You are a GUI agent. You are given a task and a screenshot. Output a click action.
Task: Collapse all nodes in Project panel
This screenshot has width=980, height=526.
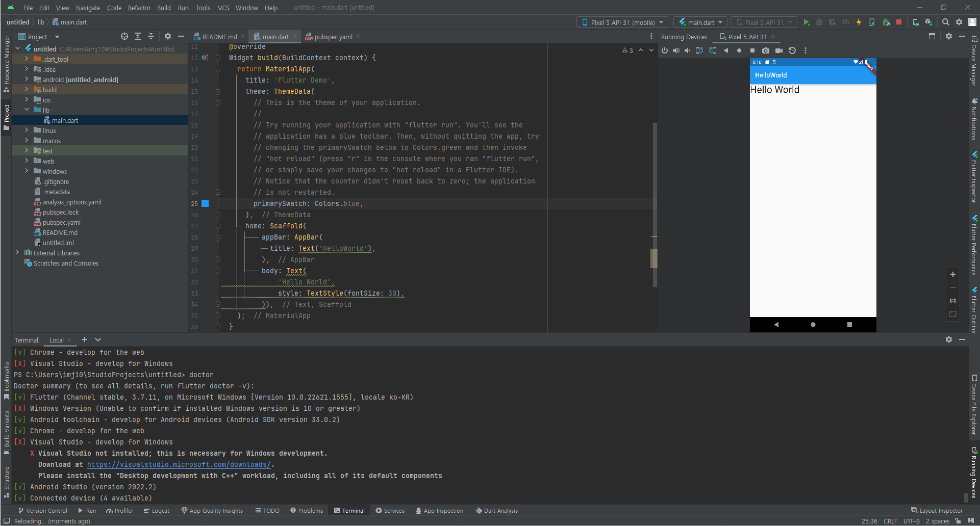coord(151,37)
